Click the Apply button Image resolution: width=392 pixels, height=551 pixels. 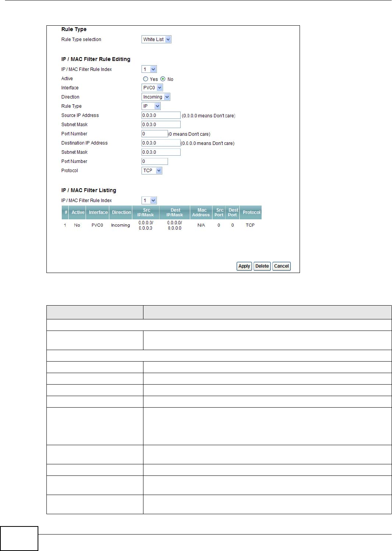point(244,266)
